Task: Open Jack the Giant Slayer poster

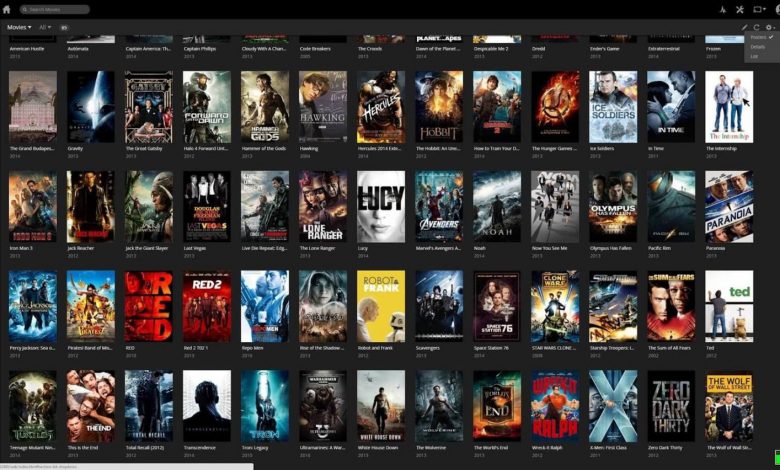Action: pyautogui.click(x=149, y=206)
